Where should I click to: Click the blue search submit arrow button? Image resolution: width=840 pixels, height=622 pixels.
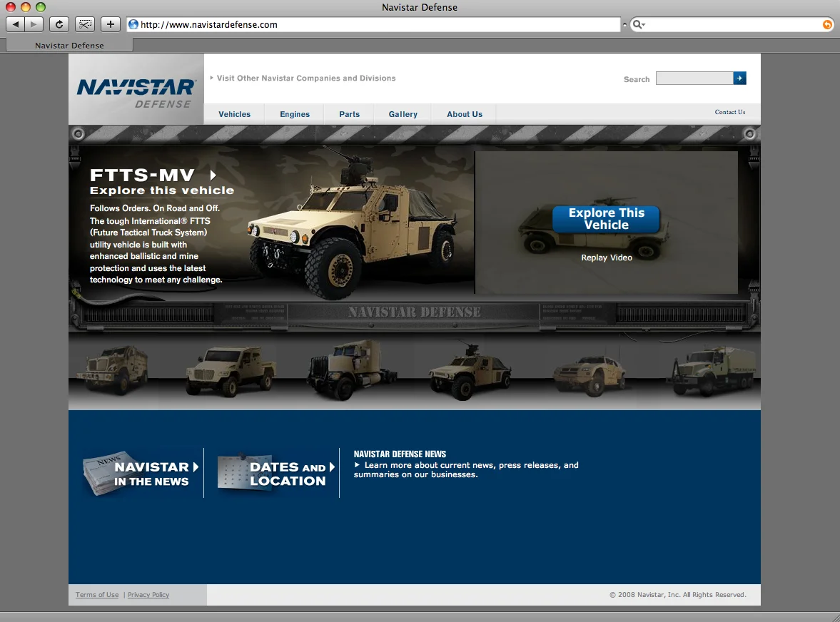[x=739, y=78]
